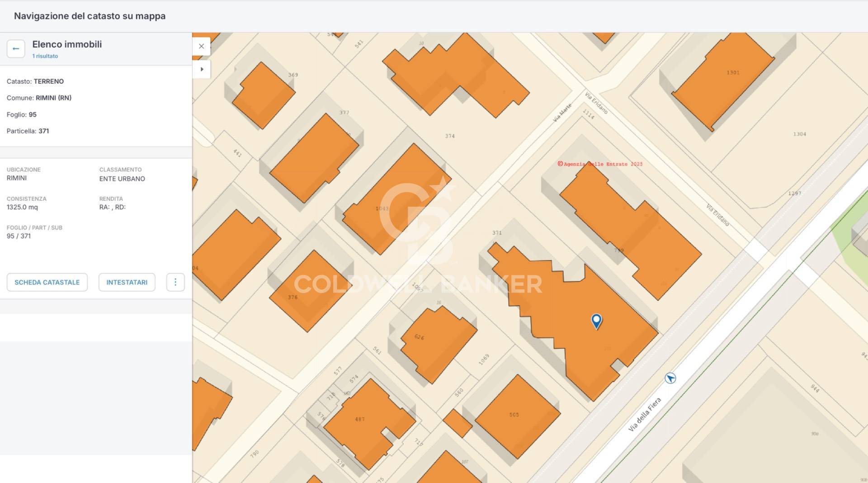Click parcel label 374 on map
The image size is (868, 483).
tap(450, 136)
